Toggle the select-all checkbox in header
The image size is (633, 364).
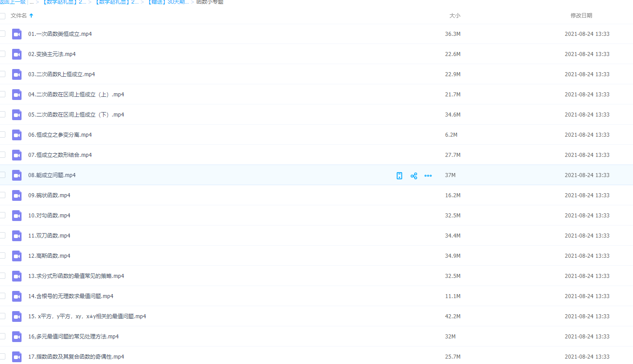3,16
